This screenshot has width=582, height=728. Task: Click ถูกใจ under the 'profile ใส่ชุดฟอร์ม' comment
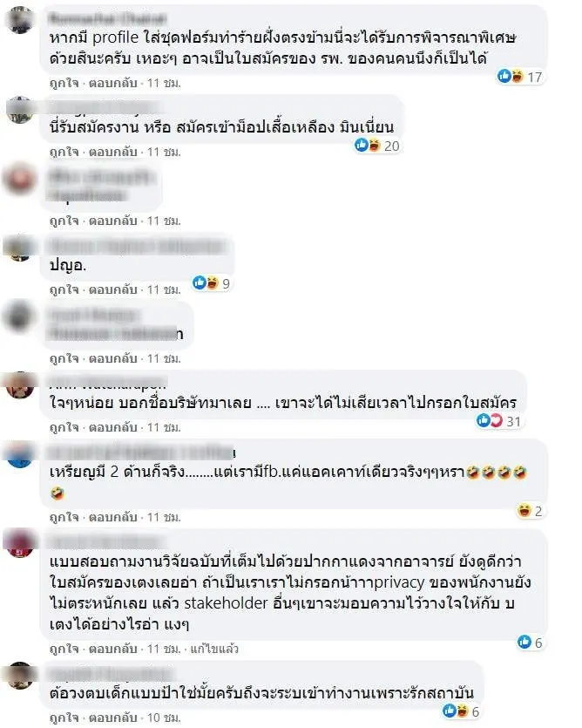click(64, 83)
